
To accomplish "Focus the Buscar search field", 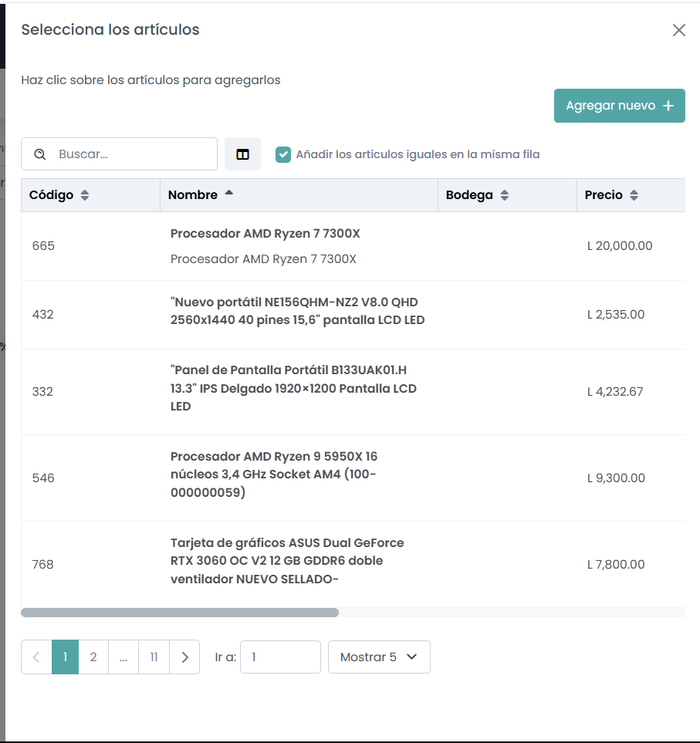I will 131,154.
